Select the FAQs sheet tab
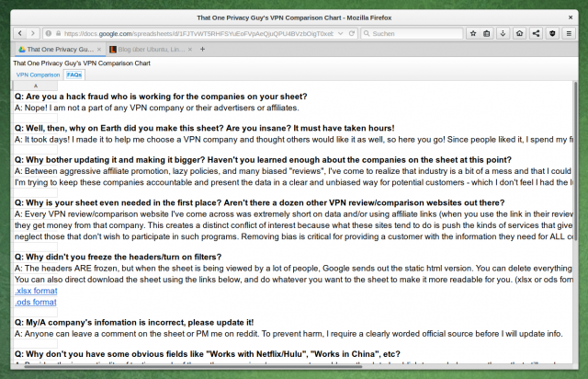This screenshot has width=588, height=379. pos(74,75)
